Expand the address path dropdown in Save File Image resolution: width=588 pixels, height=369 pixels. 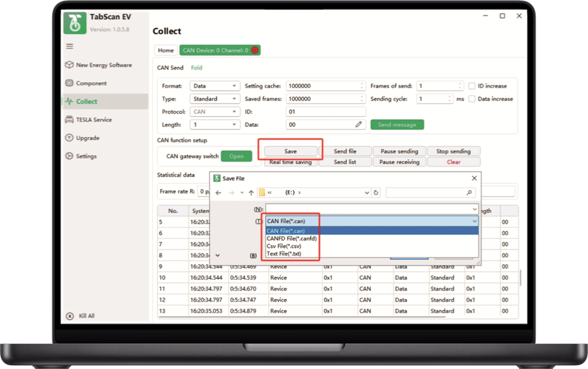(367, 192)
